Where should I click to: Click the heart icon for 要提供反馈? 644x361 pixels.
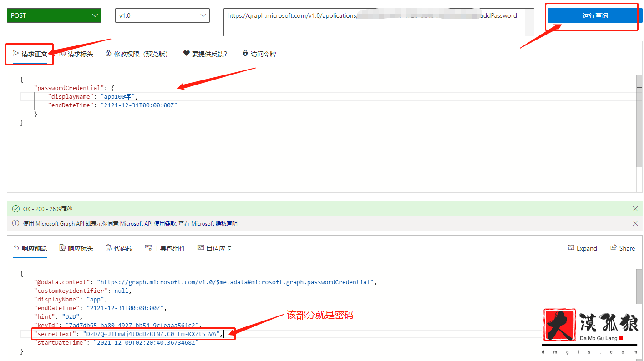coord(186,54)
